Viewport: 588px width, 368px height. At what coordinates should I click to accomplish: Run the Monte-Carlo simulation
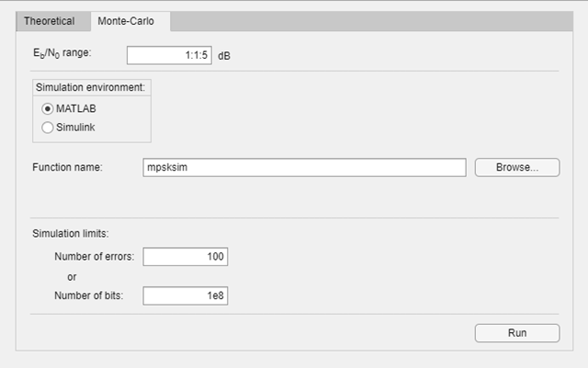point(516,333)
